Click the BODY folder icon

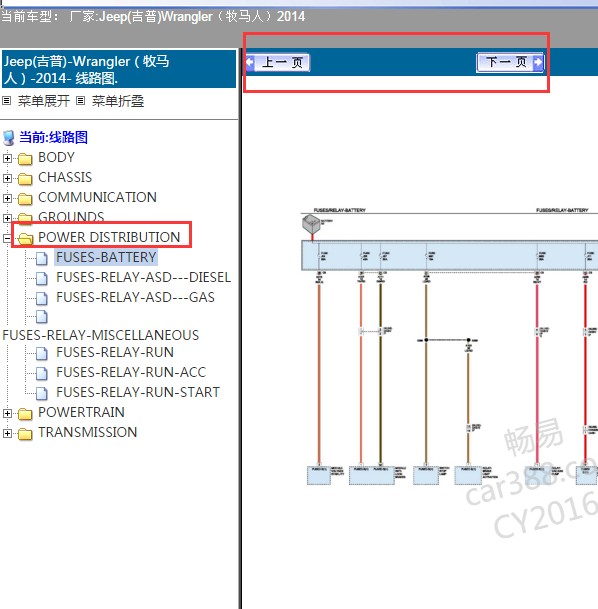25,158
